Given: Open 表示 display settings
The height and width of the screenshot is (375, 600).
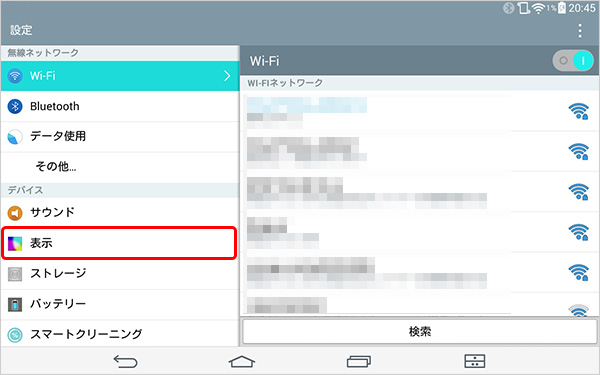Looking at the screenshot, I should pos(119,243).
